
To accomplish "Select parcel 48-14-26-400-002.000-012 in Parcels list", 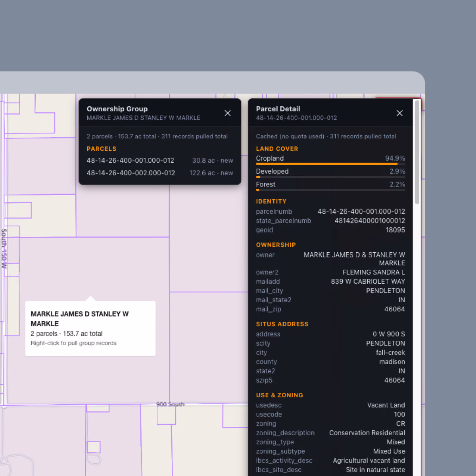I will coord(160,173).
